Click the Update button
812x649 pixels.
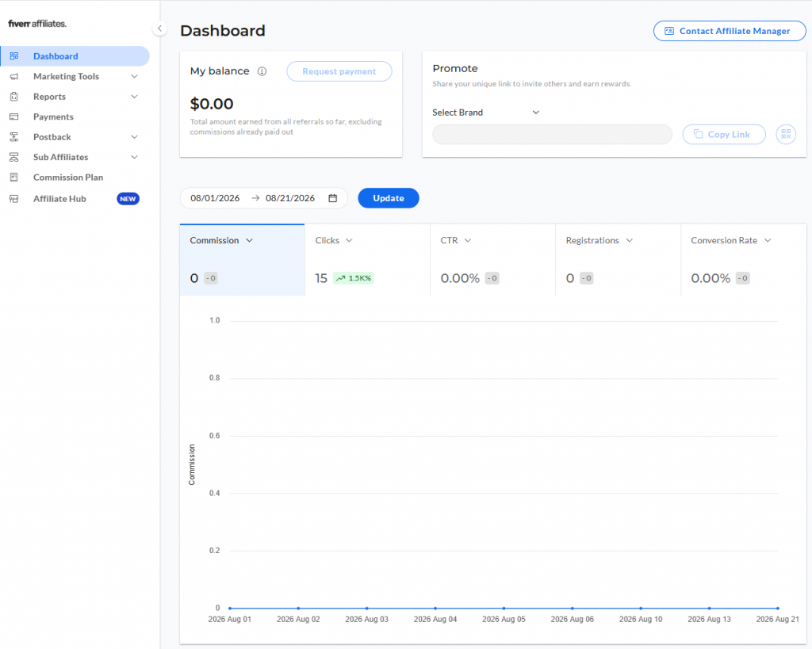[x=389, y=198]
